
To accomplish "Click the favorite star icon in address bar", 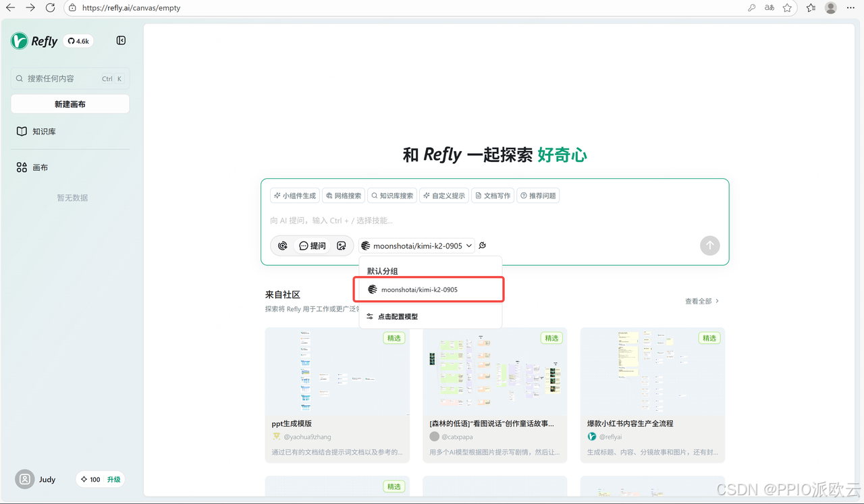I will (x=787, y=8).
